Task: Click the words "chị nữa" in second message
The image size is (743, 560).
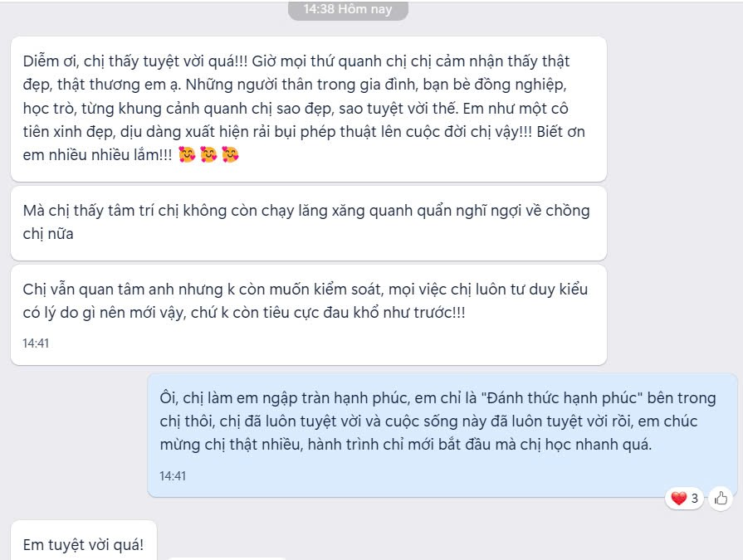Action: pyautogui.click(x=48, y=234)
